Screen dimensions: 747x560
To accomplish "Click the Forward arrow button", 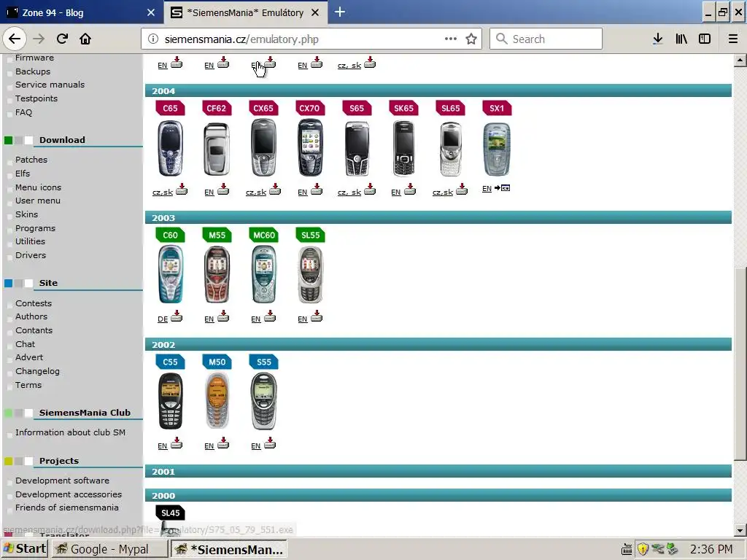I will coord(39,39).
